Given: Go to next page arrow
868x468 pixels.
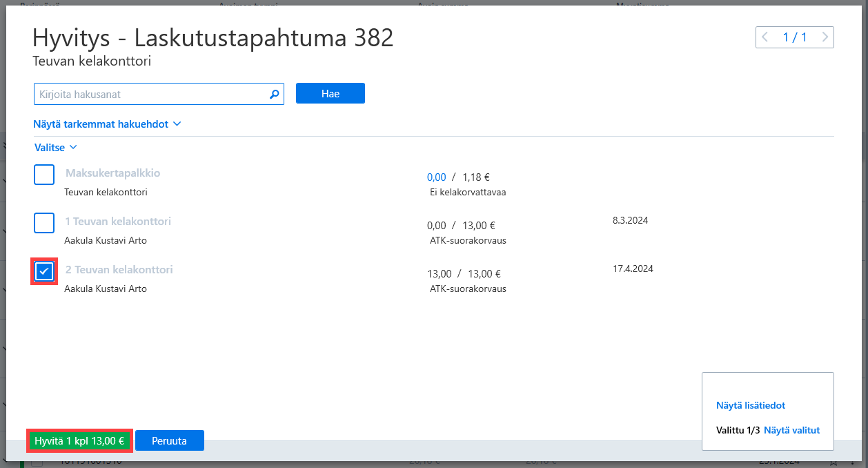Looking at the screenshot, I should coord(824,37).
